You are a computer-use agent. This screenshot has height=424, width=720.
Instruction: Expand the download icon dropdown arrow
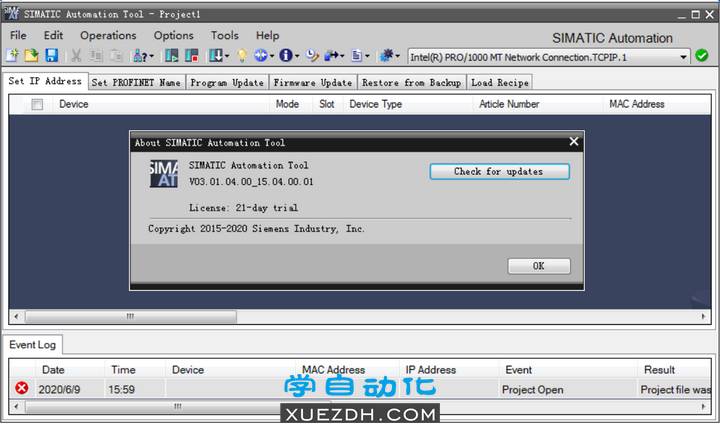(227, 57)
